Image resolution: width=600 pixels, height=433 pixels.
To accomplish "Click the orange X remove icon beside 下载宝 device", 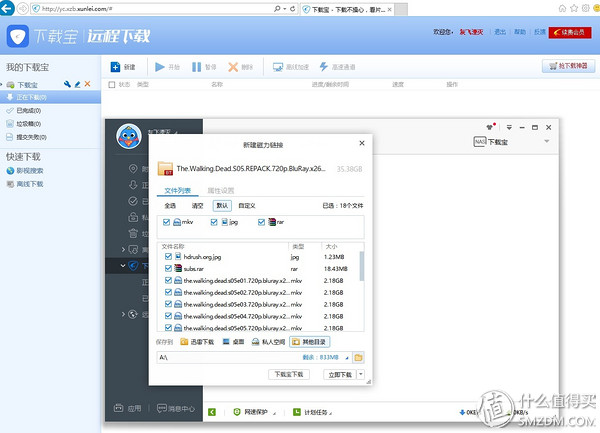I will (88, 84).
